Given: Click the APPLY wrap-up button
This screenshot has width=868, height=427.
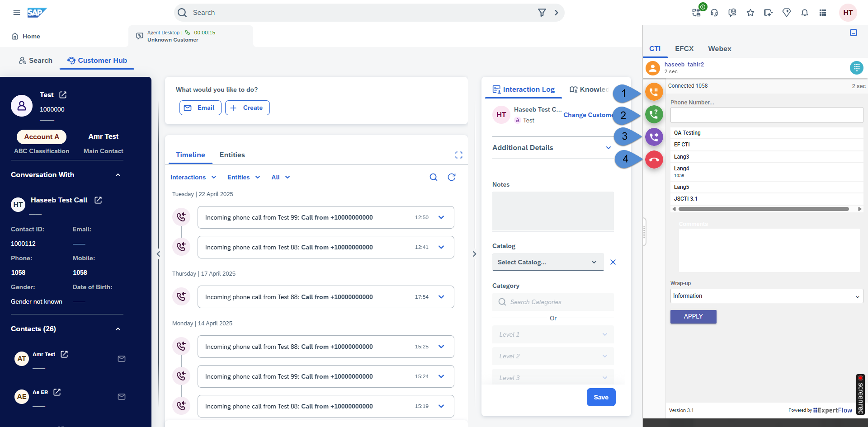Looking at the screenshot, I should pos(693,317).
